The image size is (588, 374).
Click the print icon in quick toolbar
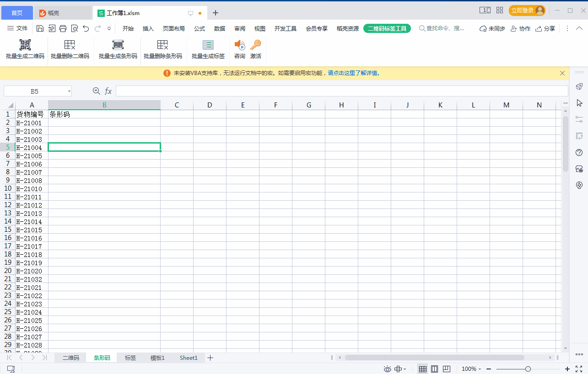point(63,28)
